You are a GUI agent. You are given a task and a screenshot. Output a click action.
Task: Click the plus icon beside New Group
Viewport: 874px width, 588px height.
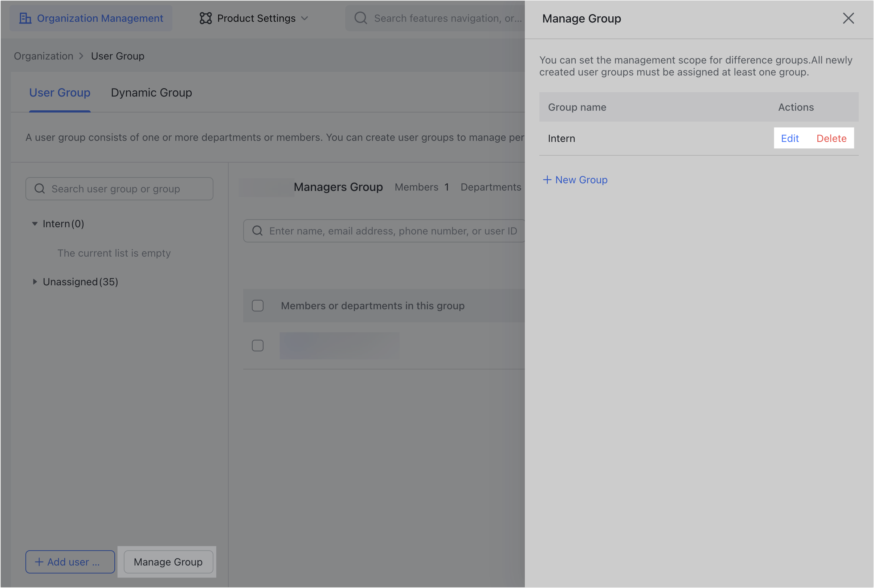(x=547, y=180)
